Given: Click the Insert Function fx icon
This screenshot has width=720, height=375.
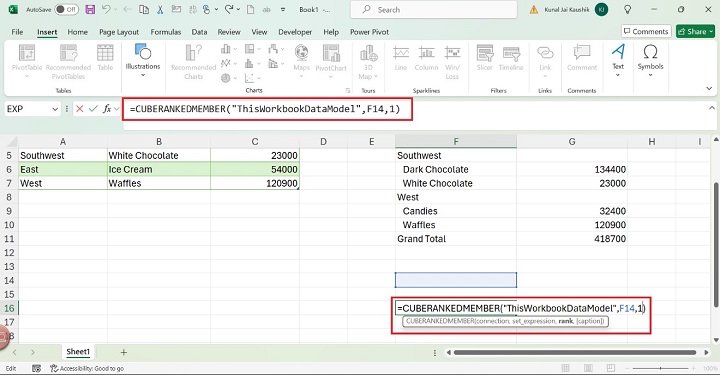Looking at the screenshot, I should [107, 109].
